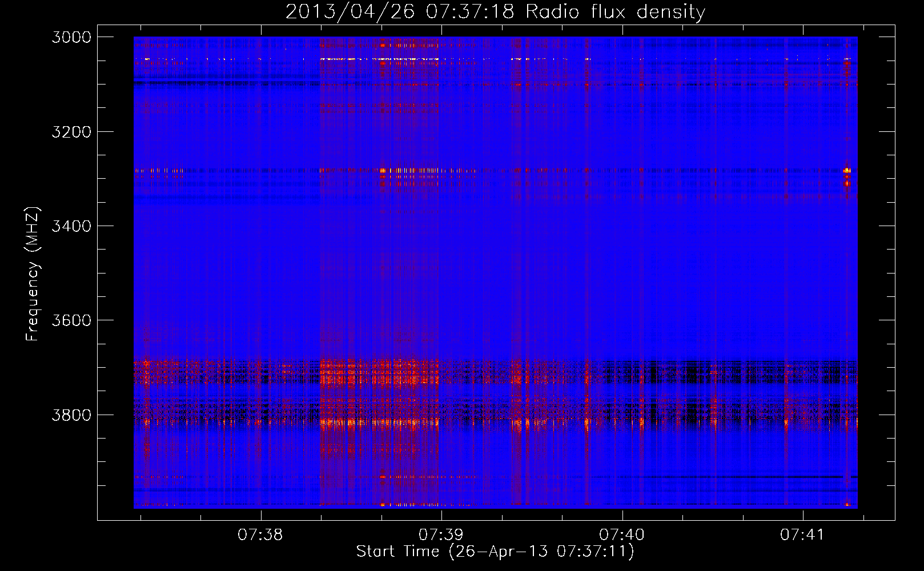Select the 3000 frequency tick label
The image size is (924, 571).
(71, 37)
